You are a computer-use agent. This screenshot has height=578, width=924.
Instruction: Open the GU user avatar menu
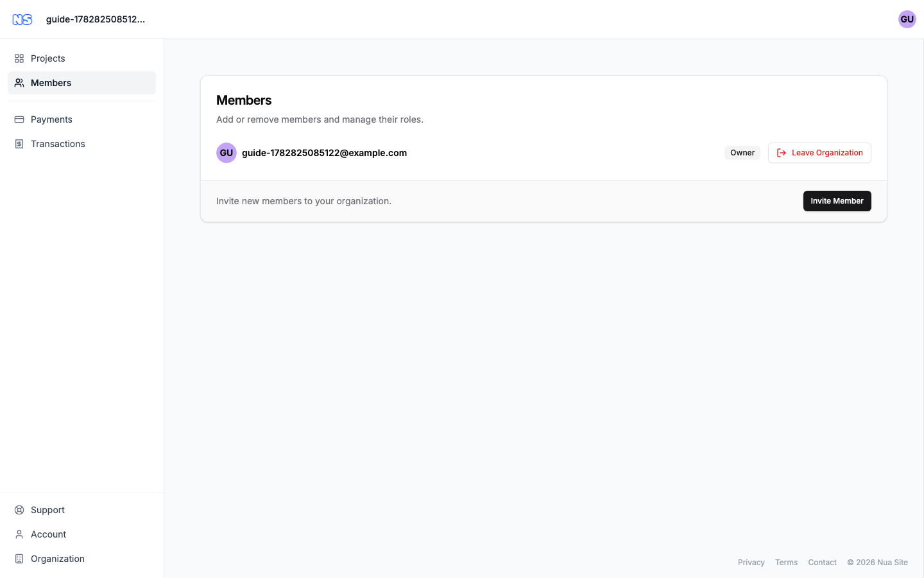pos(907,19)
